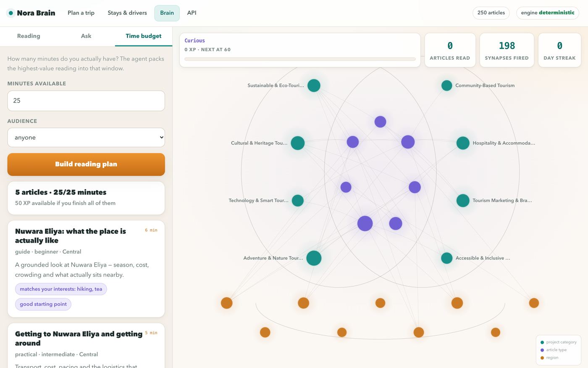Screen dimensions: 588x368
Task: Click the Build reading plan button
Action: 86,164
